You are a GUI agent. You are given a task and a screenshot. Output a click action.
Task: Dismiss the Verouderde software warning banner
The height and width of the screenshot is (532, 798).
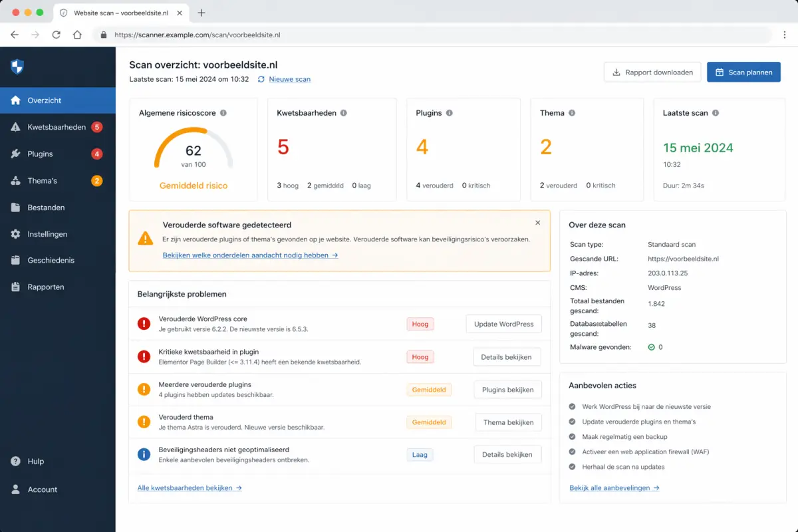tap(538, 223)
